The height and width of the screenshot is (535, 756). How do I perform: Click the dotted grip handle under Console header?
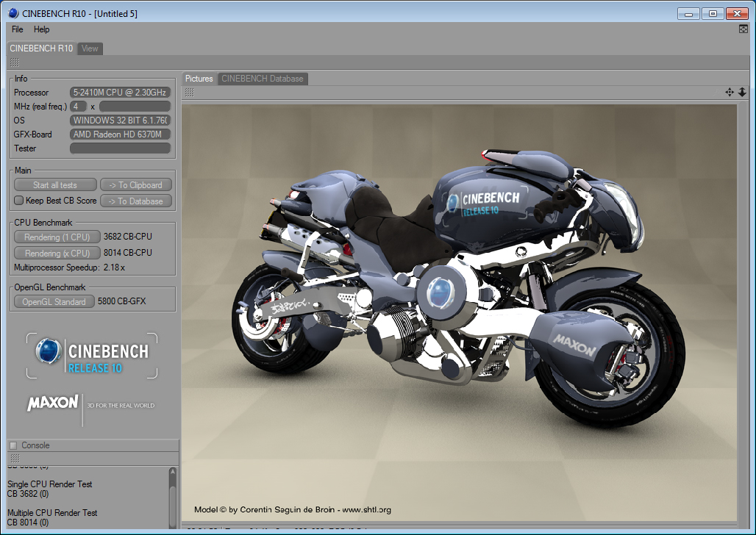coord(15,458)
